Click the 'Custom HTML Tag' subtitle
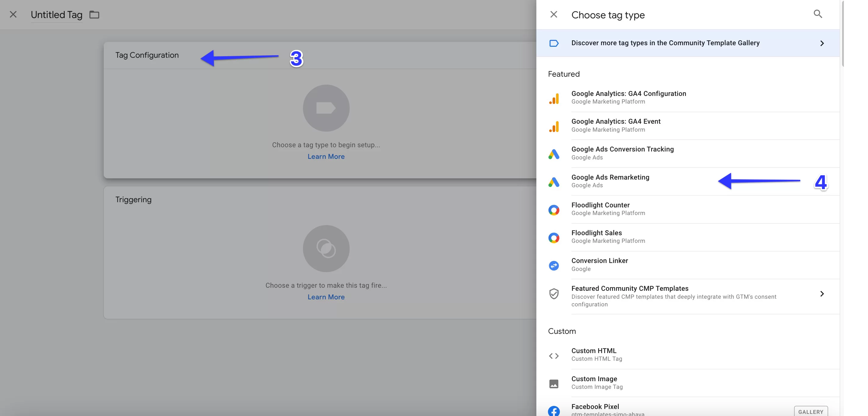The width and height of the screenshot is (868, 416). click(x=597, y=359)
